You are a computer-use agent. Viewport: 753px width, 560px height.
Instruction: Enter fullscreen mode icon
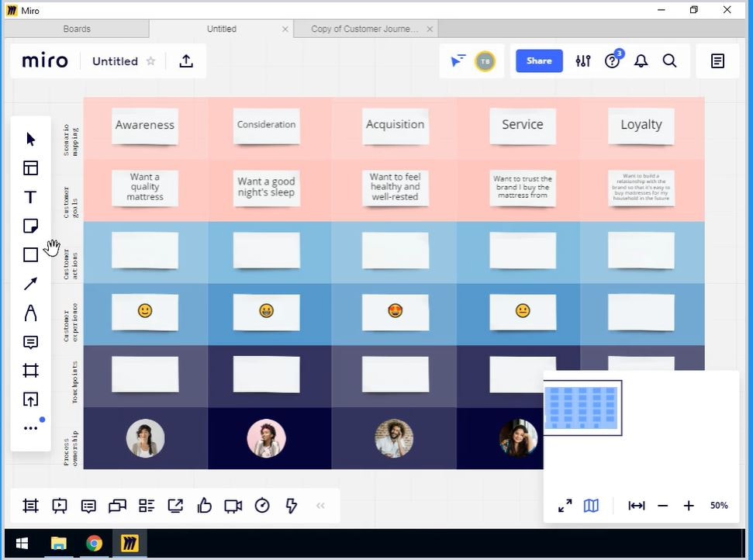coord(565,505)
